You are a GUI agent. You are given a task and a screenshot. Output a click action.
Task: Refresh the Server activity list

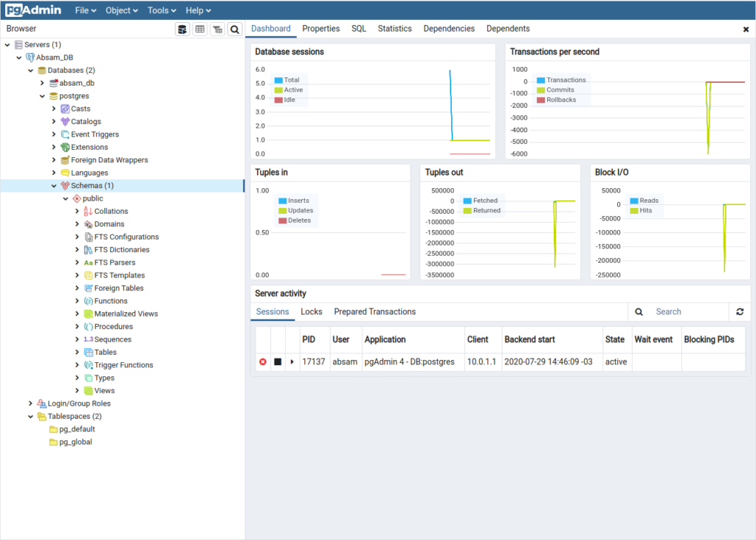coord(740,312)
